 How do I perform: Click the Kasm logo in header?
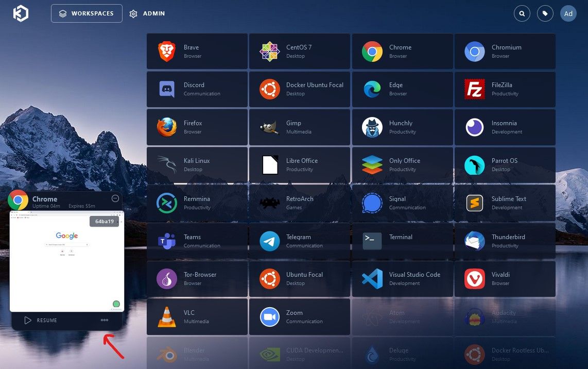(x=21, y=14)
